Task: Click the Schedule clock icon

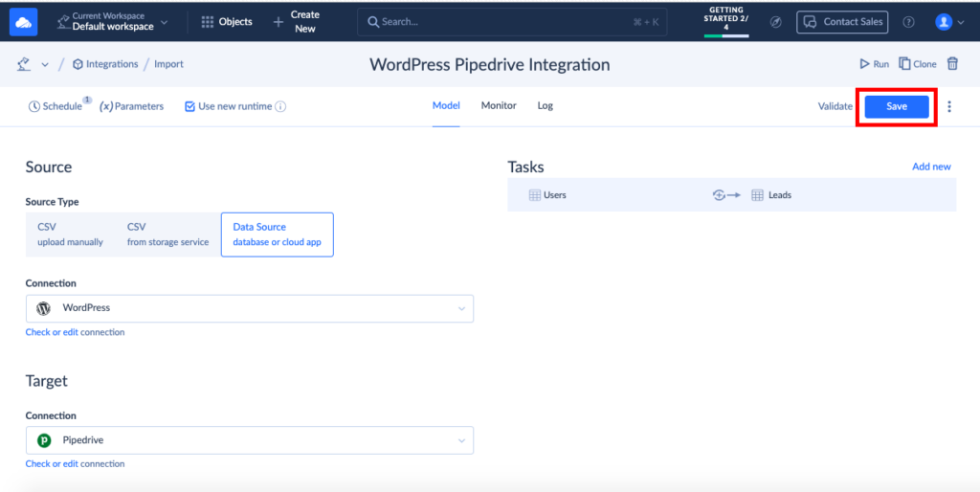Action: tap(34, 106)
